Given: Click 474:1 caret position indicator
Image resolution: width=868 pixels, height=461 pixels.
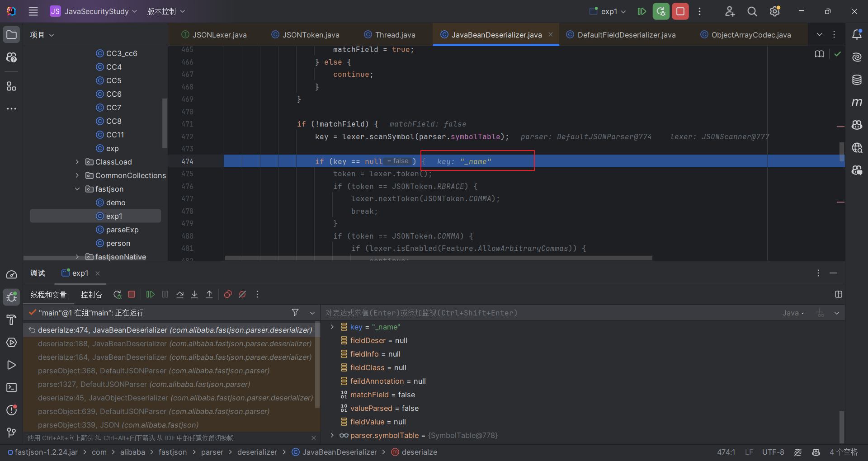Looking at the screenshot, I should 726,452.
